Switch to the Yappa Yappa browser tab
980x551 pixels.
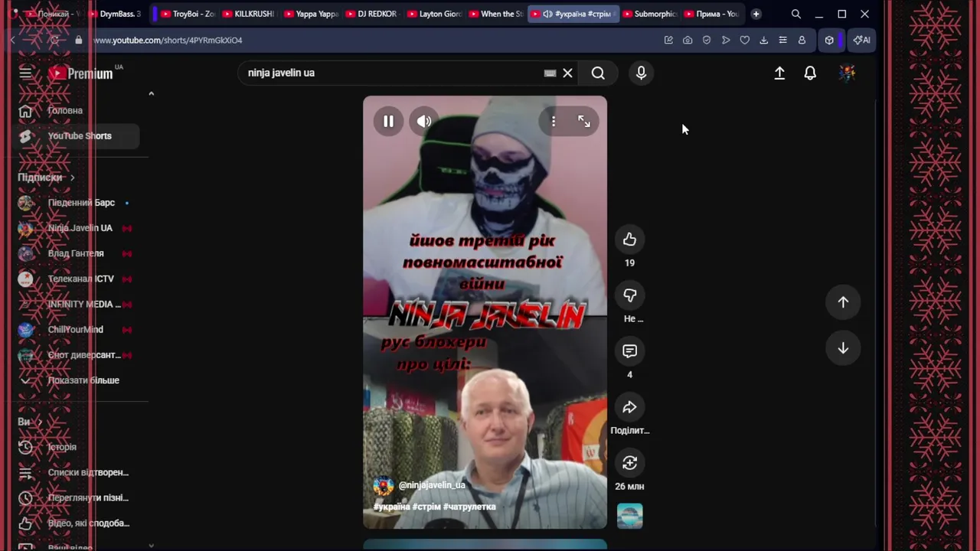(x=310, y=14)
